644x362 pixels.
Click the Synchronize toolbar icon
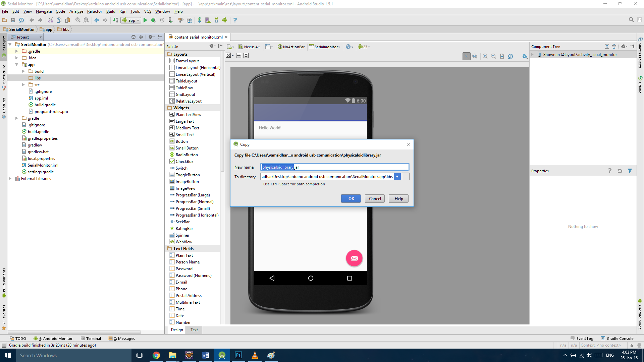[21, 20]
